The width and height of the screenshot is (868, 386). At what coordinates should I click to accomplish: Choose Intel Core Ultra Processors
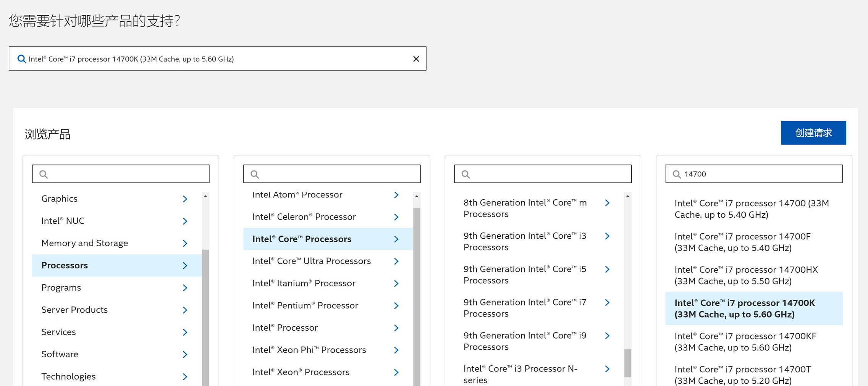point(328,261)
